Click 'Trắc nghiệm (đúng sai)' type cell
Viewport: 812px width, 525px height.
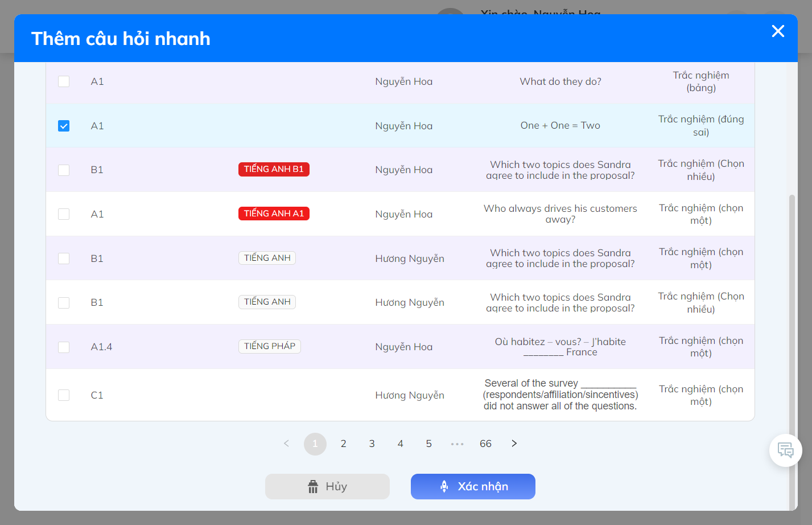701,126
